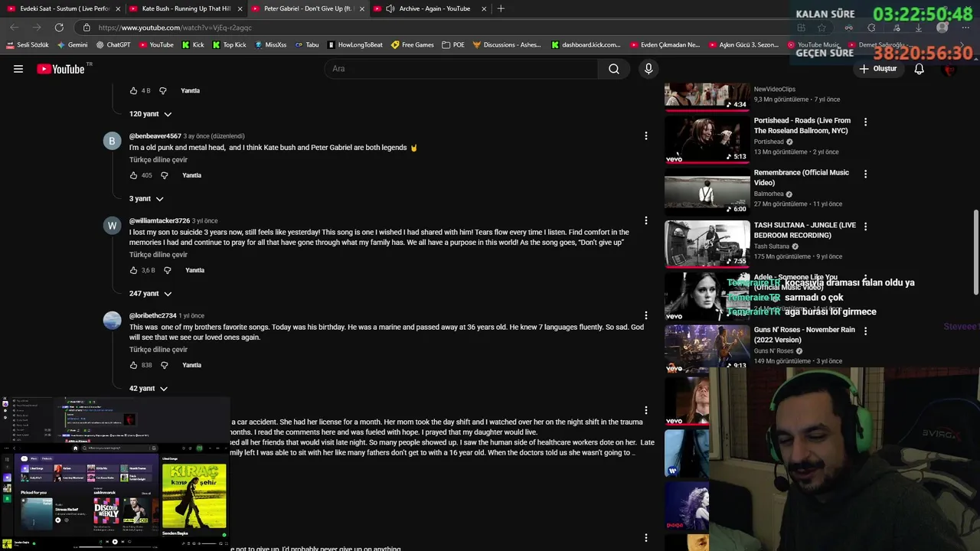This screenshot has height=551, width=980.
Task: Open options menu for benbeaver4567's comment
Action: pos(646,135)
